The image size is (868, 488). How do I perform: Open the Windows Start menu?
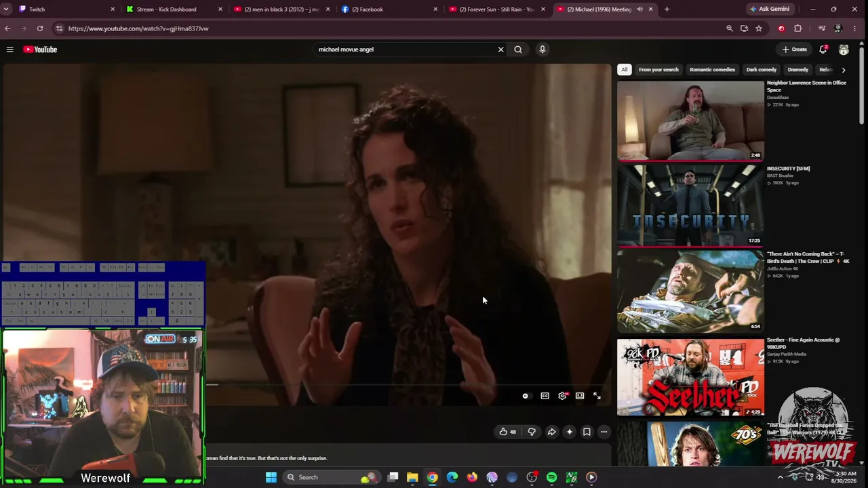271,477
